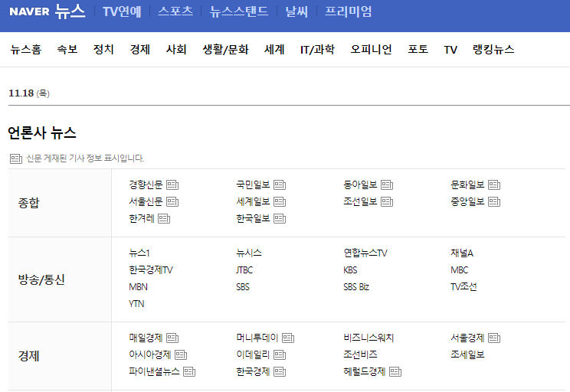The width and height of the screenshot is (570, 392).
Task: Click newspaper icon beside 서울신문
Action: click(x=172, y=201)
